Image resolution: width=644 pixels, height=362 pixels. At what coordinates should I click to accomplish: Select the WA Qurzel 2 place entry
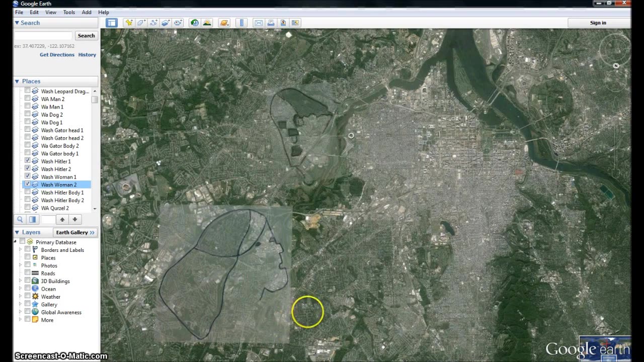coord(55,208)
